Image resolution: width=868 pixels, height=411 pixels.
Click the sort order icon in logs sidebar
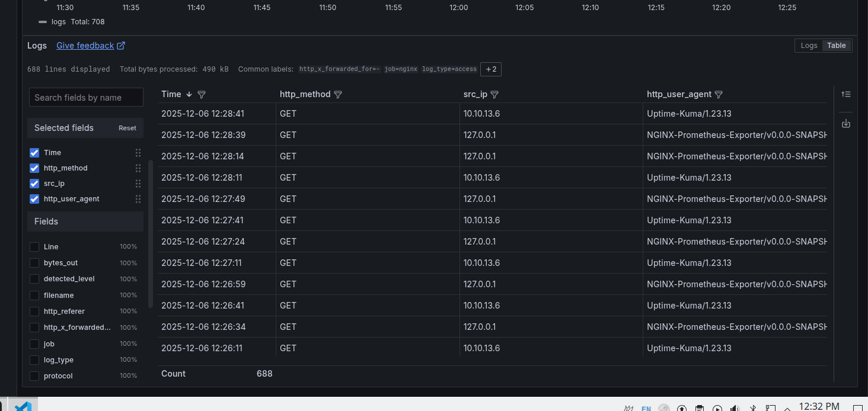click(845, 94)
